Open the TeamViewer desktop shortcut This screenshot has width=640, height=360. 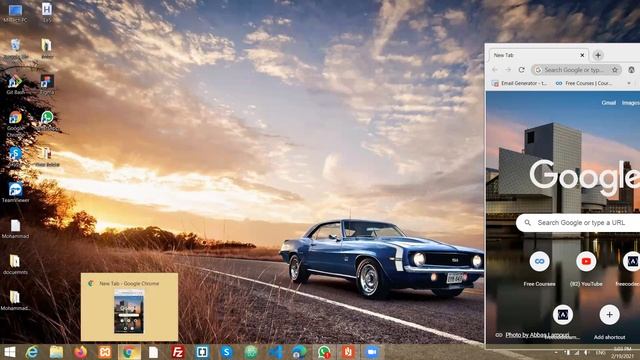[x=15, y=193]
